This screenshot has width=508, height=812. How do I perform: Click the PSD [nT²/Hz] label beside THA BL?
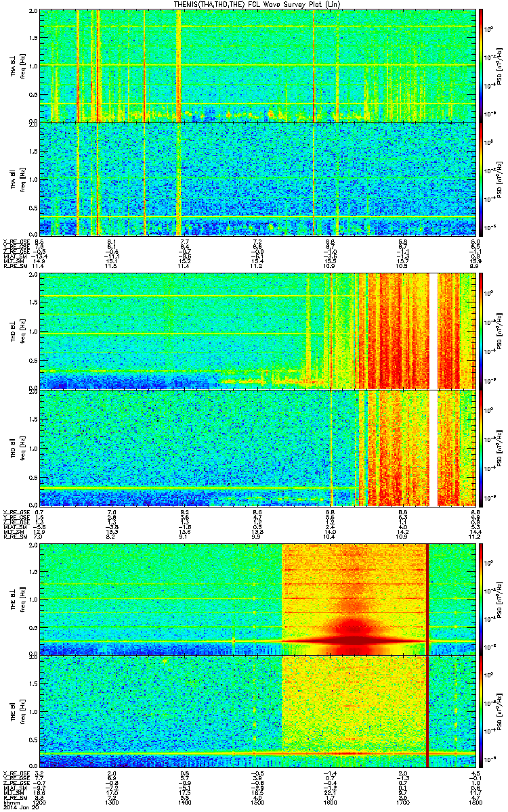(500, 66)
